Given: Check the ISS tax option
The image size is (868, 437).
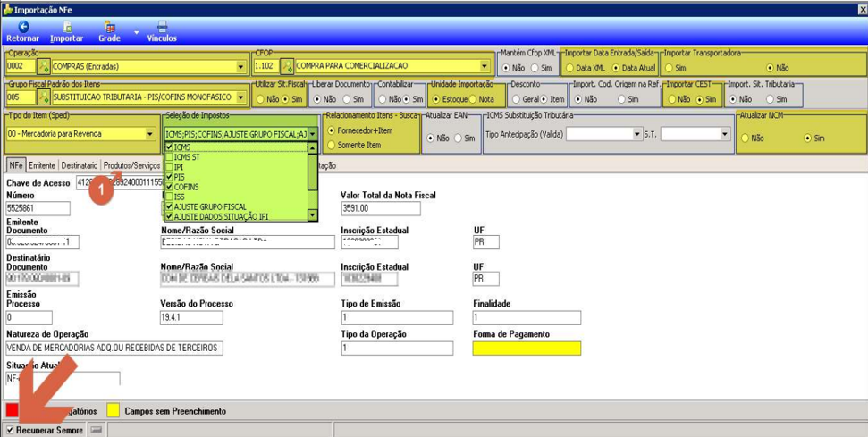Looking at the screenshot, I should (x=169, y=197).
